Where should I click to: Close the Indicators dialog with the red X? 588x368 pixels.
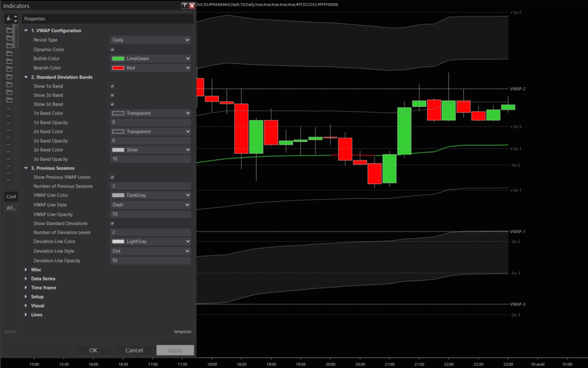[192, 6]
